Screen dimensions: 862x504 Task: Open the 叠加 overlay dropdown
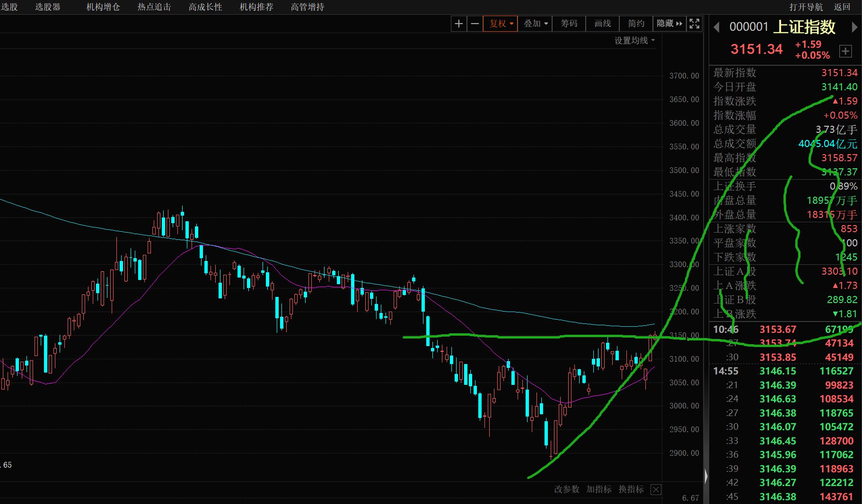[536, 24]
